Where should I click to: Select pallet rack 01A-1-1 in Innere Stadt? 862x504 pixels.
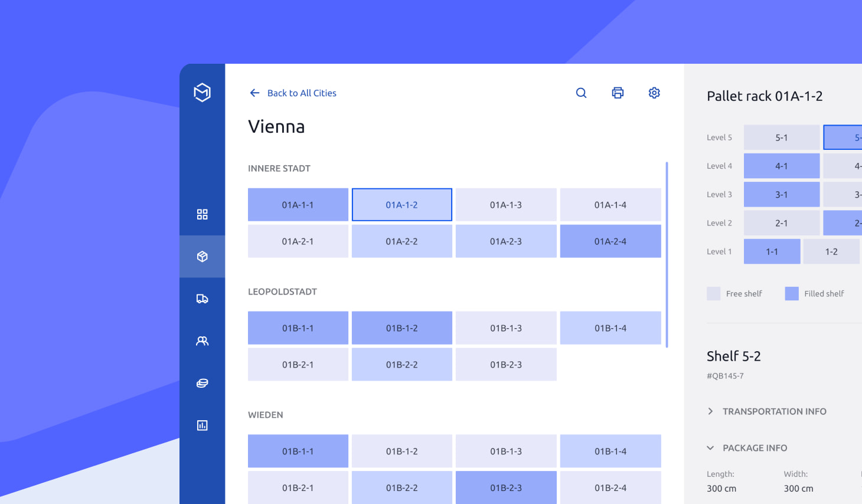click(x=298, y=205)
